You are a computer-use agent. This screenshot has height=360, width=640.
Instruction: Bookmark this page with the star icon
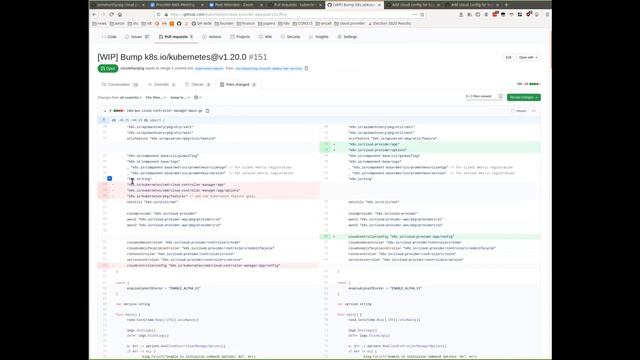pos(422,14)
